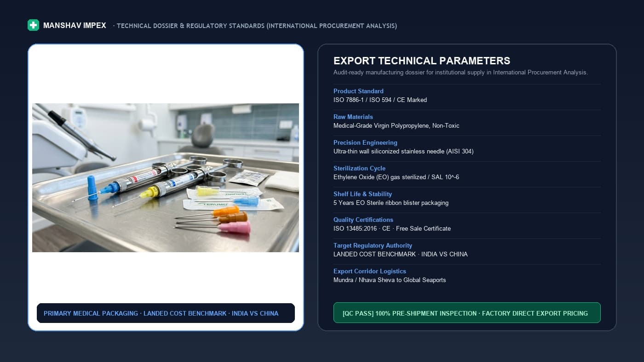Screen dimensions: 644x362
Task: Click the Ethylene Oxide (EO) gas sterilized value
Action: (x=396, y=177)
